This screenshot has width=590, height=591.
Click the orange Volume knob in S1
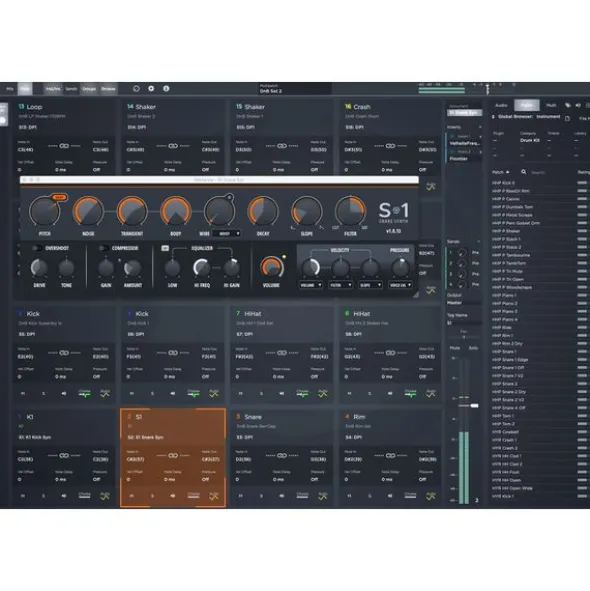pos(271,267)
